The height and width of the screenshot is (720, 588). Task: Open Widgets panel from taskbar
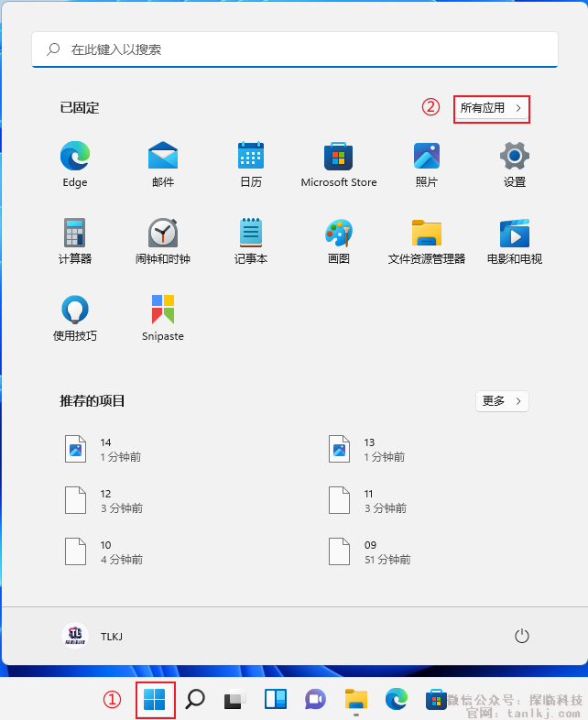[x=276, y=700]
